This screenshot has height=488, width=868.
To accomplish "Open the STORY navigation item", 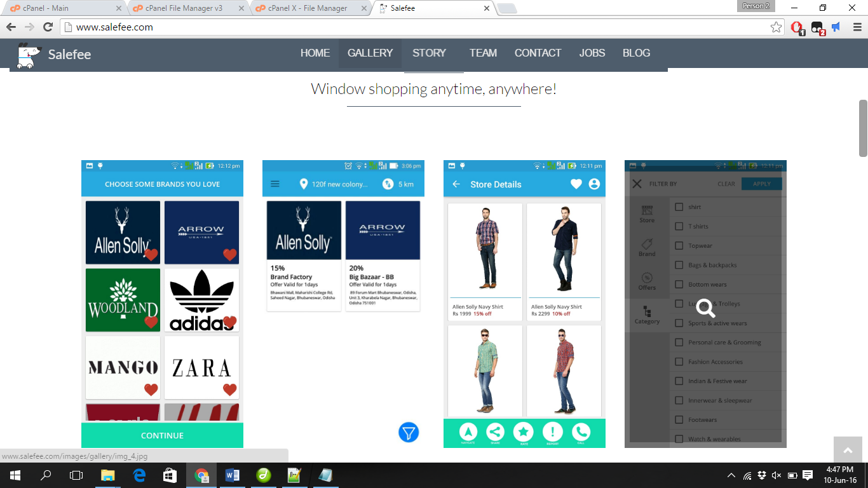I will tap(429, 53).
